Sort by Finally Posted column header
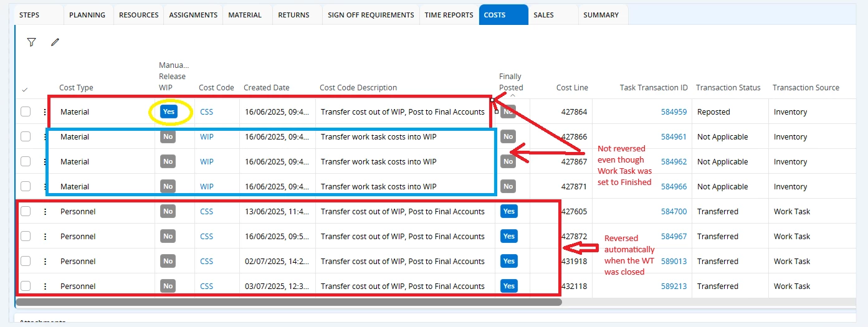 pos(511,82)
